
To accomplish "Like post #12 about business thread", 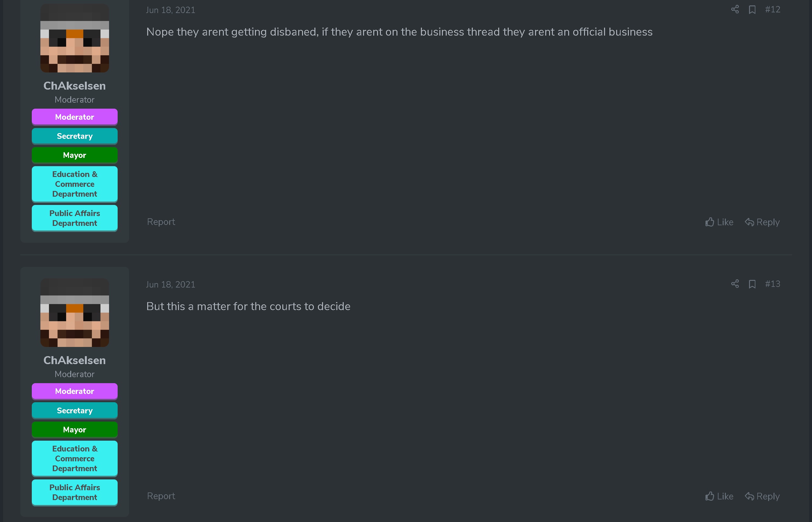I will [x=719, y=222].
